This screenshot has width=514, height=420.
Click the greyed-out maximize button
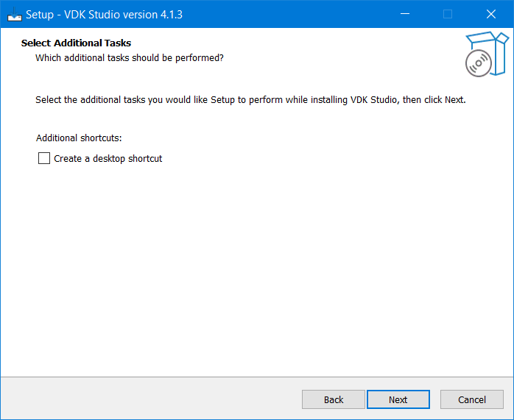[x=447, y=14]
